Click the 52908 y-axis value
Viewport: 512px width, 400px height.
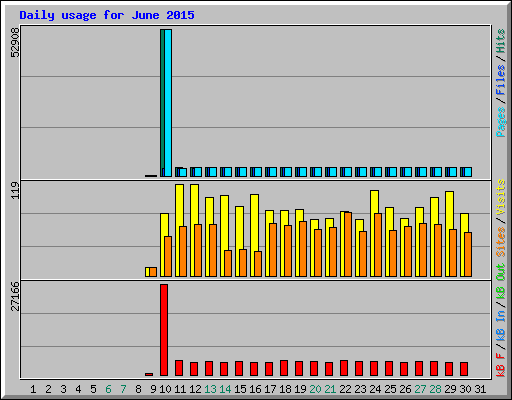(15, 42)
